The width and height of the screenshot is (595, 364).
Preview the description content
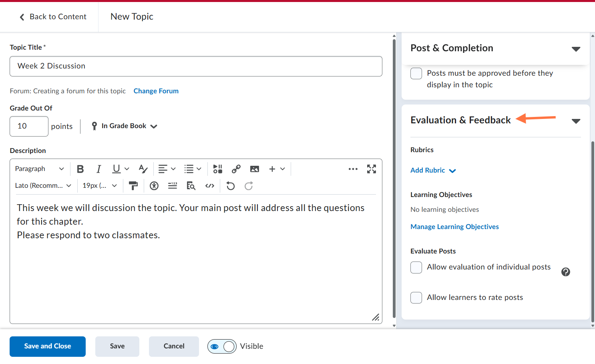pyautogui.click(x=191, y=186)
